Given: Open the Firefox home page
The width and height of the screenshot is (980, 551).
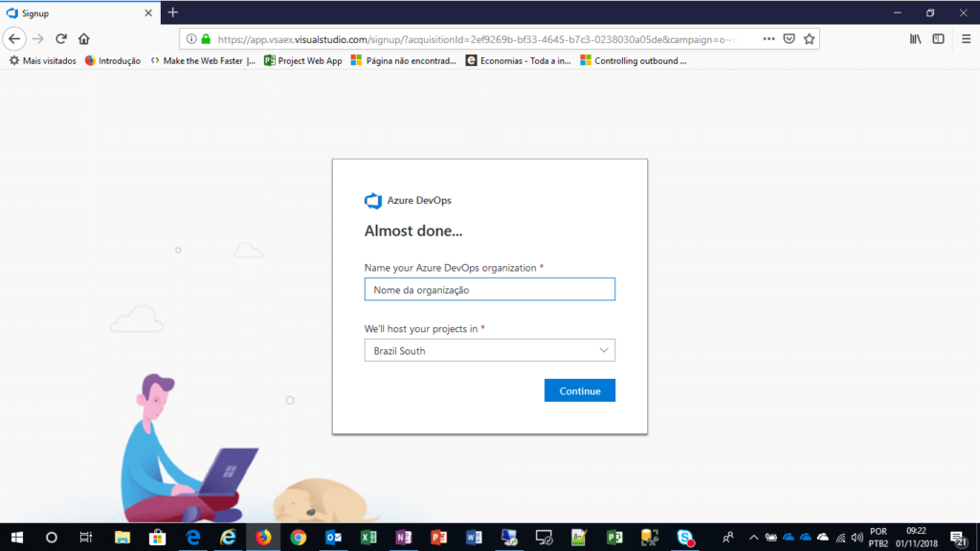Looking at the screenshot, I should [x=84, y=38].
